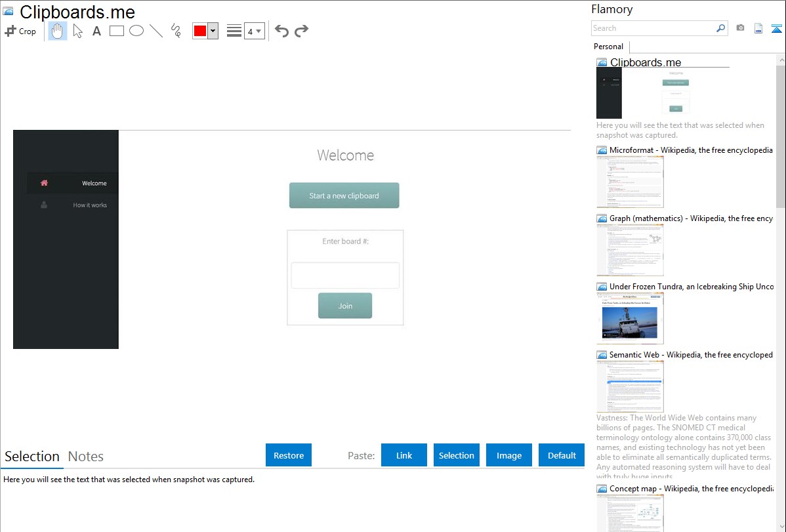Select the arrow pointer tool

[77, 31]
